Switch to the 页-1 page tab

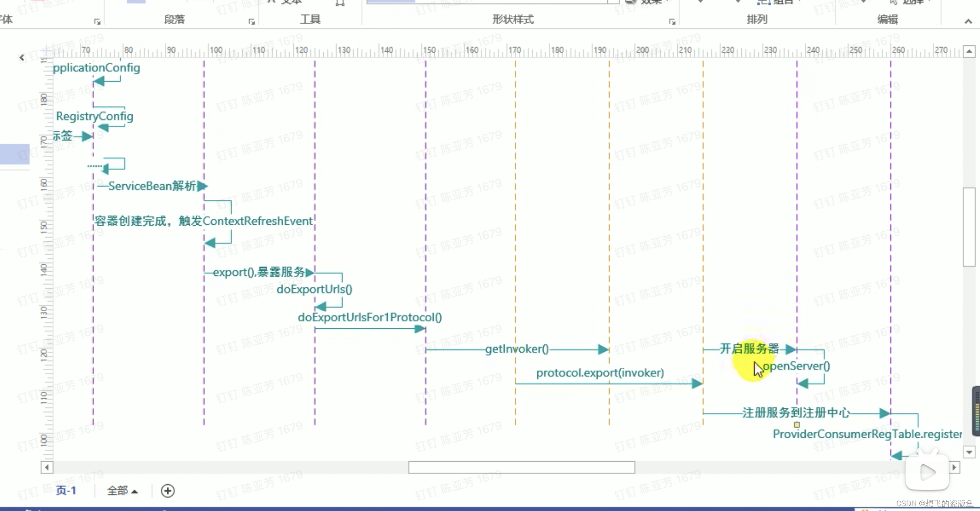click(66, 491)
